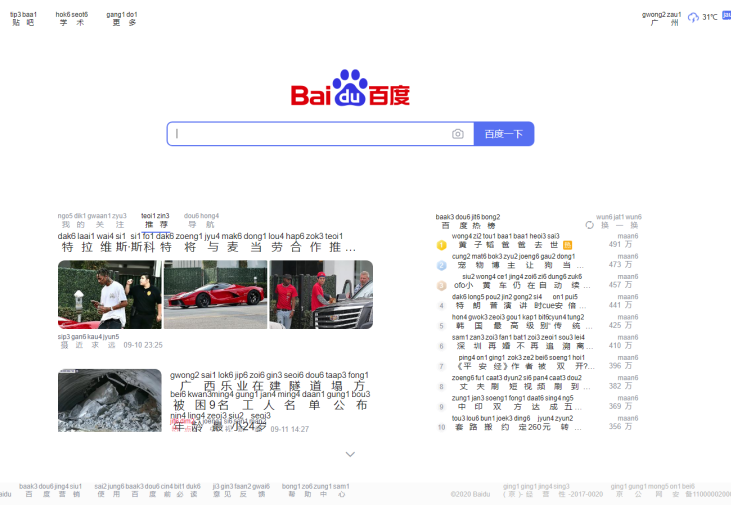Click the 491万 count on the first trending row

click(x=621, y=244)
